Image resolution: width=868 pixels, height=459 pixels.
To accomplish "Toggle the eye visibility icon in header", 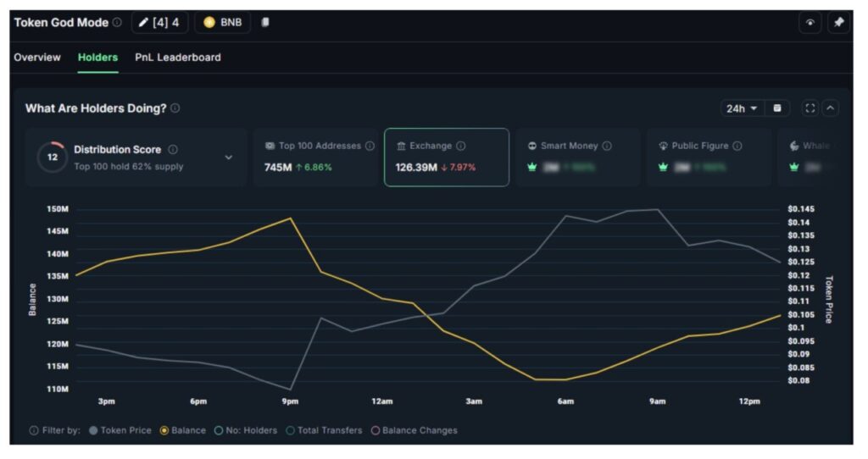I will point(810,23).
